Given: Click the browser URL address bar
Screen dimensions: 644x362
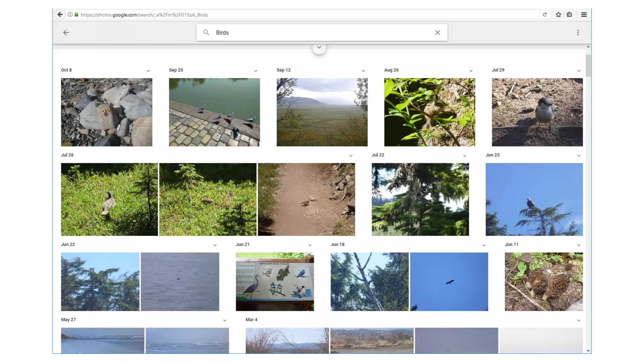Looking at the screenshot, I should (283, 14).
